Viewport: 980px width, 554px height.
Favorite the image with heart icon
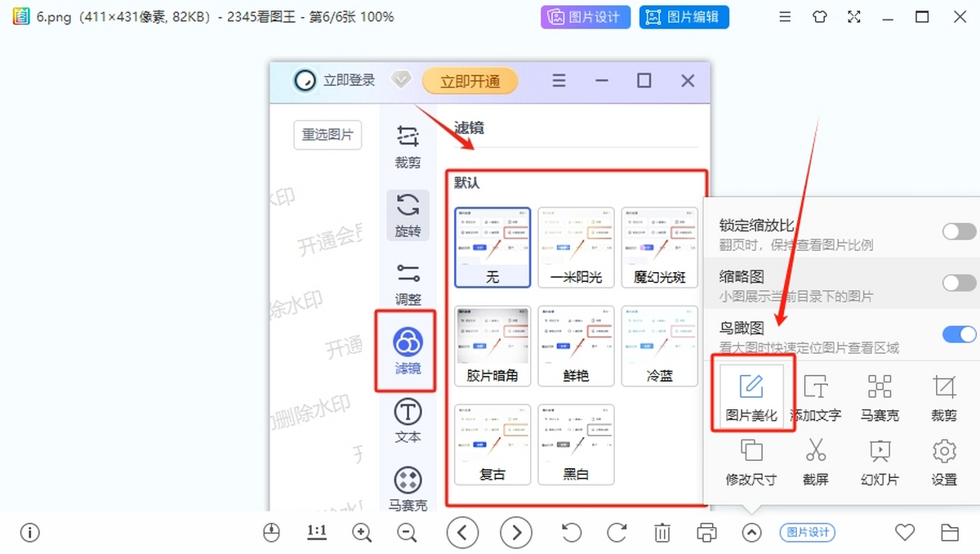tap(905, 533)
